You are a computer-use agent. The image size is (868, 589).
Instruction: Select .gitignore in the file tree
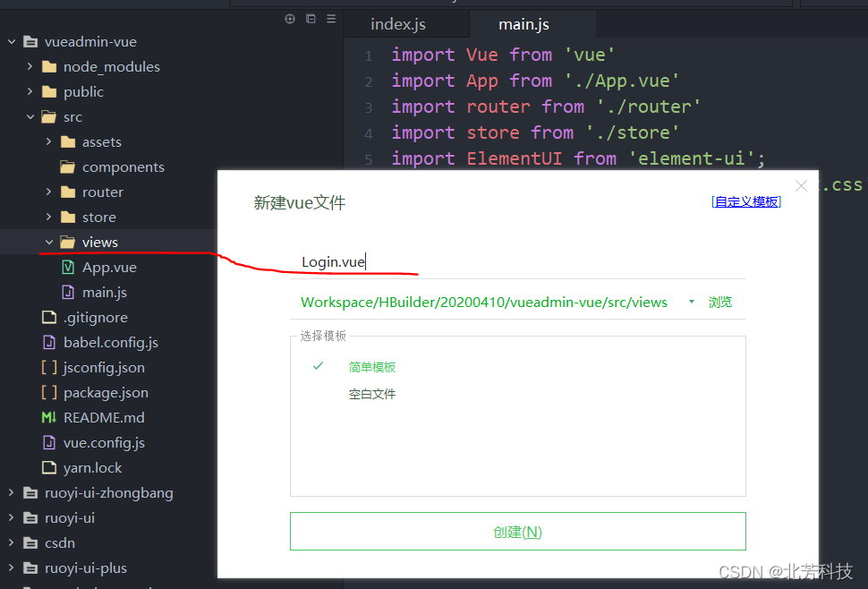point(95,317)
